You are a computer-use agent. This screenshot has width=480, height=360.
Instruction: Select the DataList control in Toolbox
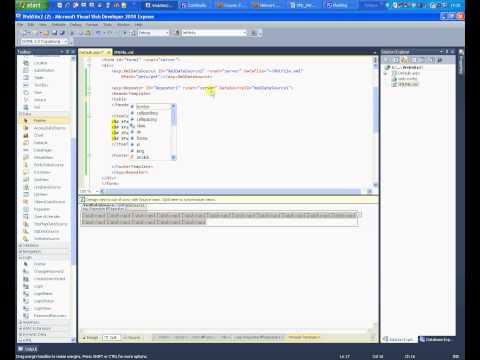[x=40, y=143]
